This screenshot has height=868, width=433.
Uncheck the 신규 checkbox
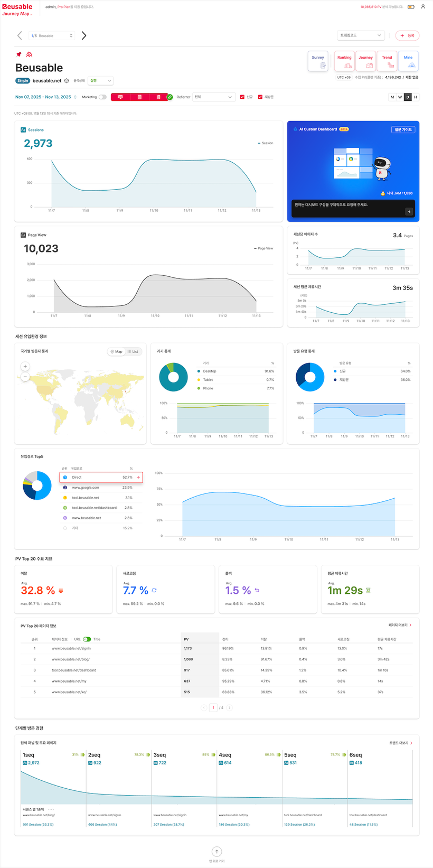(x=242, y=97)
